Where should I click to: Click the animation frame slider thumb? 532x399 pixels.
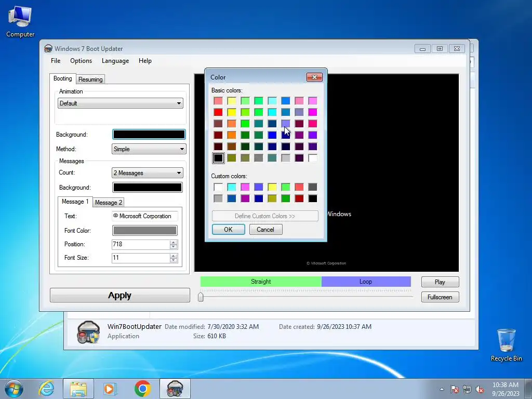(201, 297)
